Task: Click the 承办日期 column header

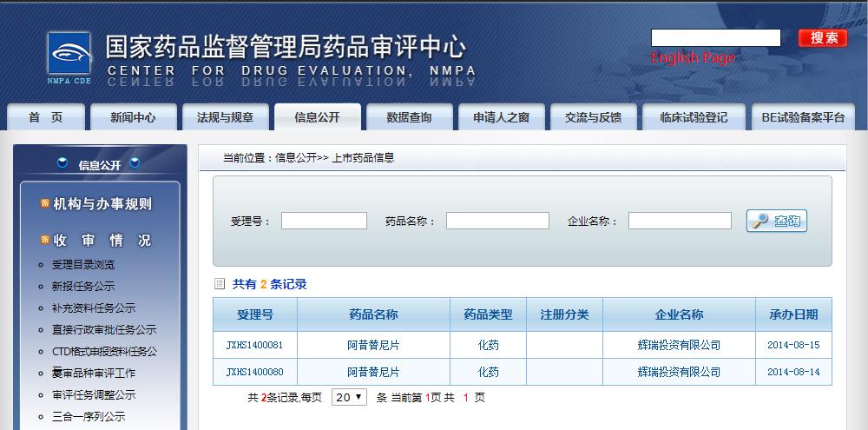Action: (793, 314)
